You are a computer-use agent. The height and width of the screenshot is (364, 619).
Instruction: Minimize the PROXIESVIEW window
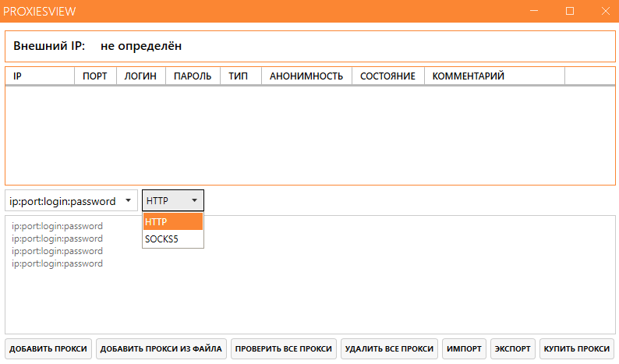click(x=534, y=11)
